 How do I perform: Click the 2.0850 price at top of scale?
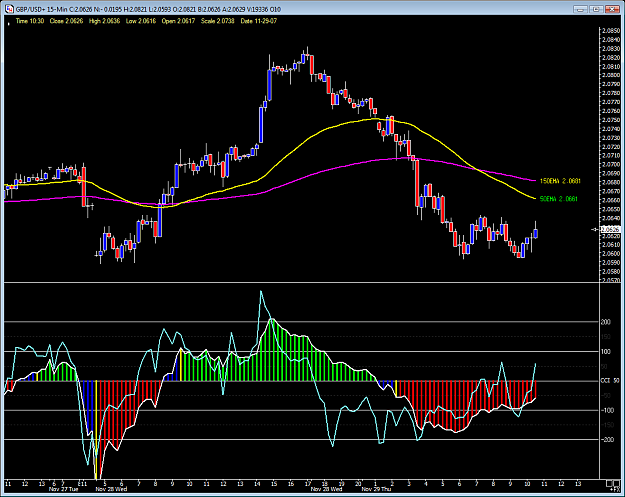(x=611, y=30)
